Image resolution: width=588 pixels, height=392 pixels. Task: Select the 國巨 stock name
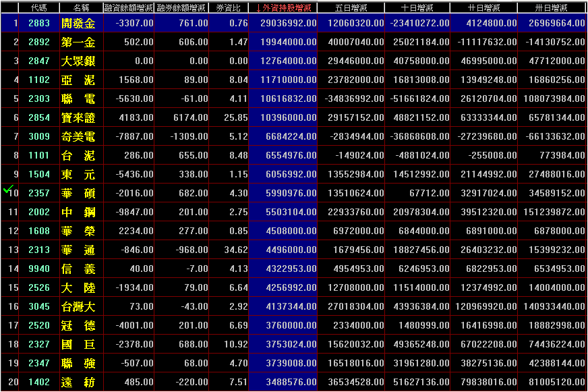tap(78, 344)
